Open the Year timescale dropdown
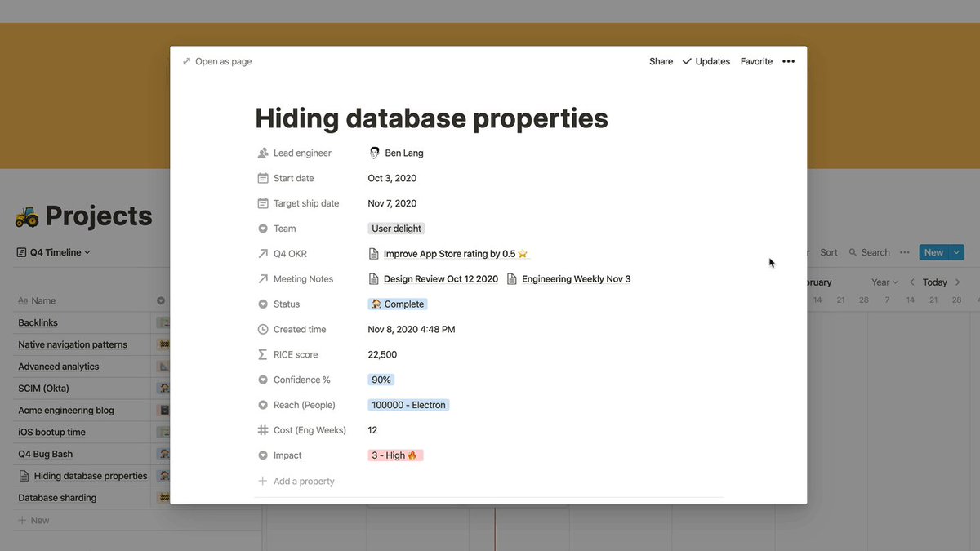 click(x=884, y=282)
